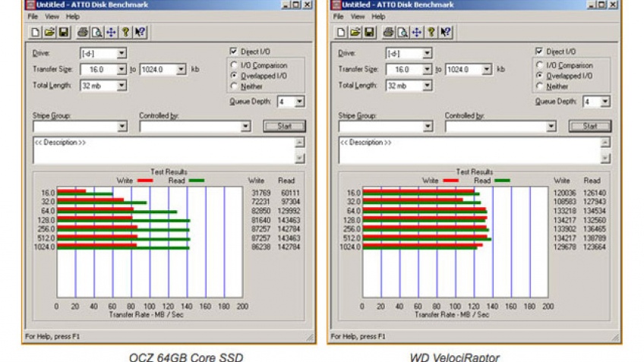Viewport: 644px width, 362px height.
Task: Click green Read legend swatch in left window
Action: pos(197,181)
